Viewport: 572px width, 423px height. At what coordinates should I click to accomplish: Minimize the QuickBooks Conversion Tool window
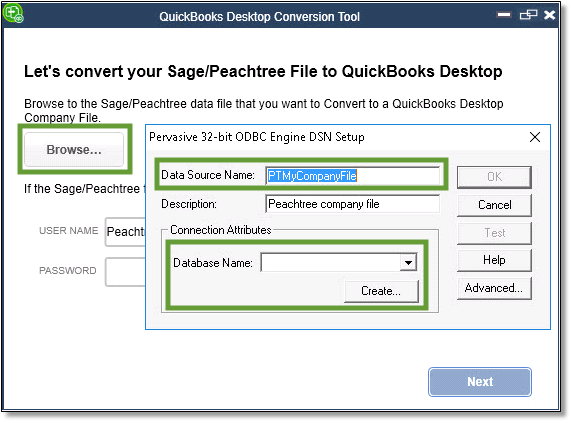pos(504,15)
